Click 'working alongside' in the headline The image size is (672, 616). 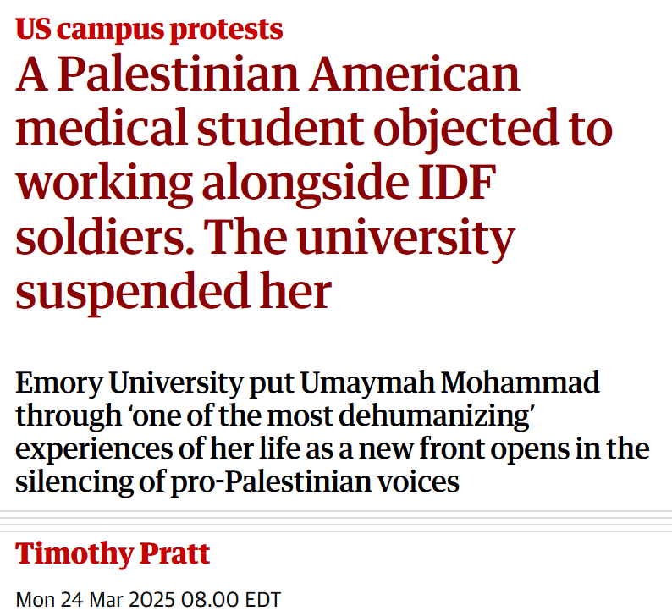click(x=212, y=184)
